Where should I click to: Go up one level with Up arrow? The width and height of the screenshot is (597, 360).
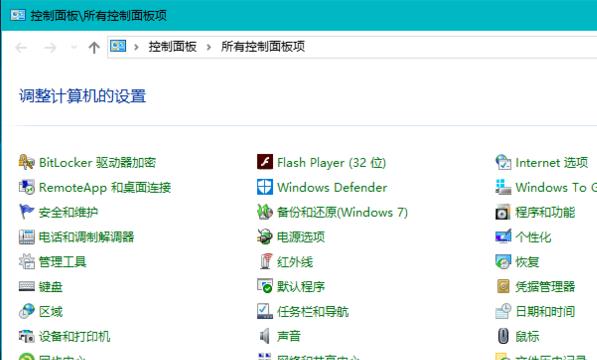[94, 48]
